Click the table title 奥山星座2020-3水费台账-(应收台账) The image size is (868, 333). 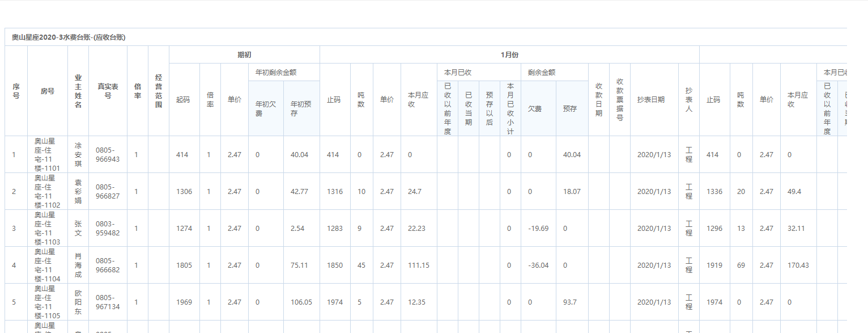[69, 37]
